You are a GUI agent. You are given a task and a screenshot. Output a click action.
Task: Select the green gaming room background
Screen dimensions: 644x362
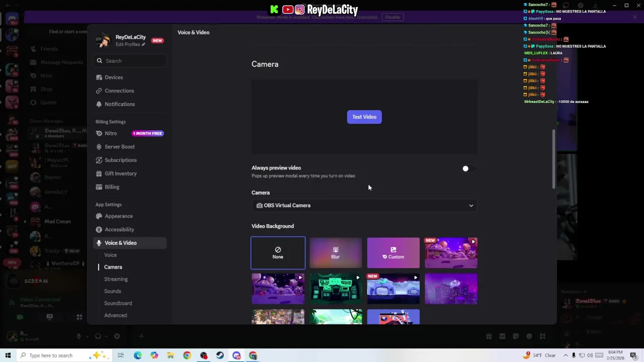(336, 289)
